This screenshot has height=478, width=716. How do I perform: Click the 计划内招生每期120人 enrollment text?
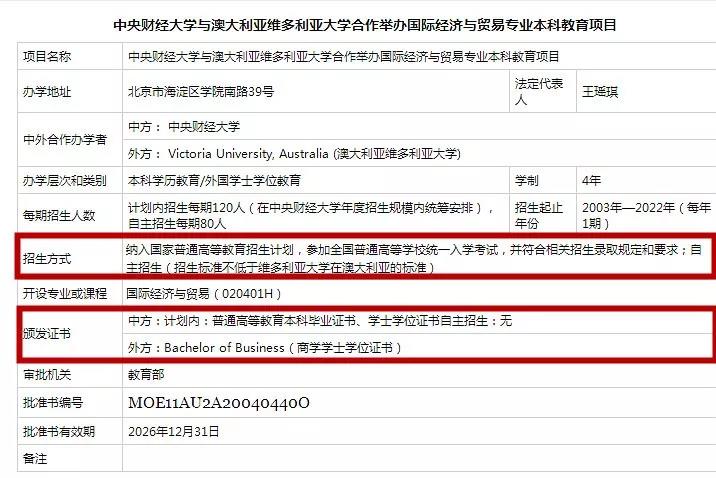pos(311,215)
